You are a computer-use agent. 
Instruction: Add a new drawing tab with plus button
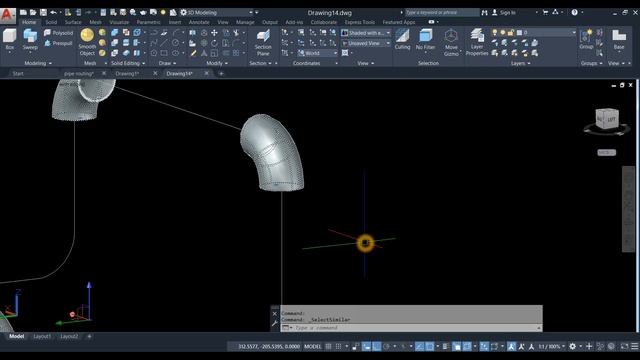click(x=221, y=73)
